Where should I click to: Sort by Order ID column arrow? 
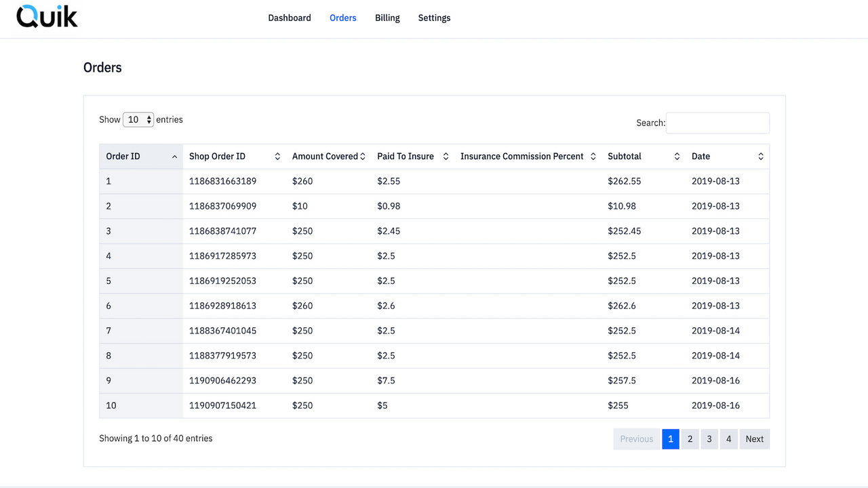[x=174, y=157]
